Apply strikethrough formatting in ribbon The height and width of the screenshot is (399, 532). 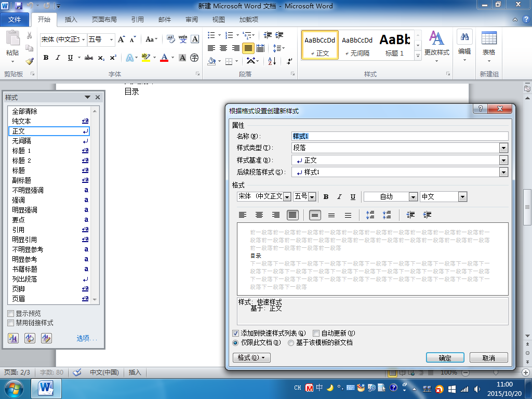pyautogui.click(x=89, y=58)
